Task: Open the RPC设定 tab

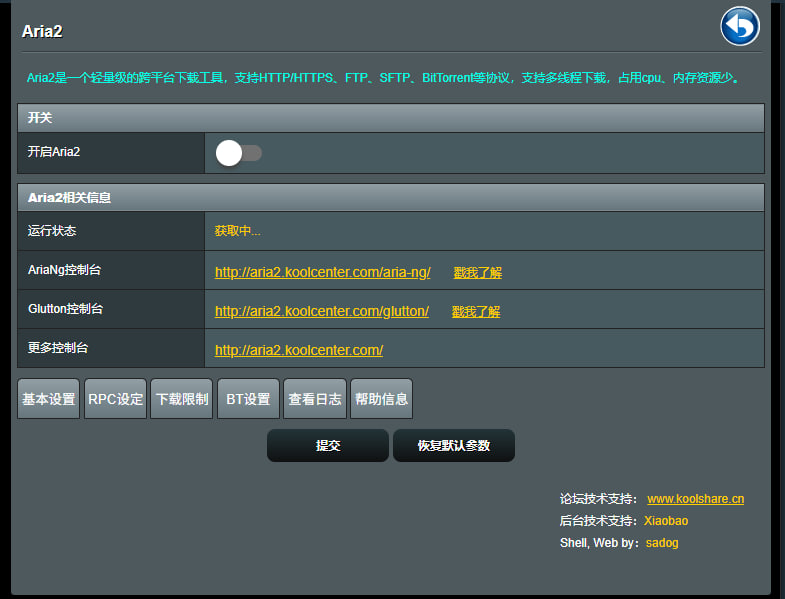Action: (116, 399)
